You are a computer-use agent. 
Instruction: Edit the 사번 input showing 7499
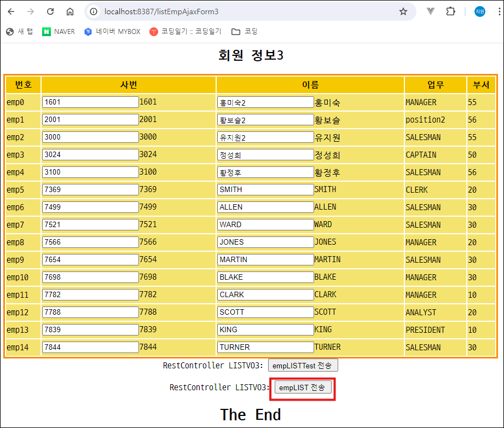(x=90, y=207)
